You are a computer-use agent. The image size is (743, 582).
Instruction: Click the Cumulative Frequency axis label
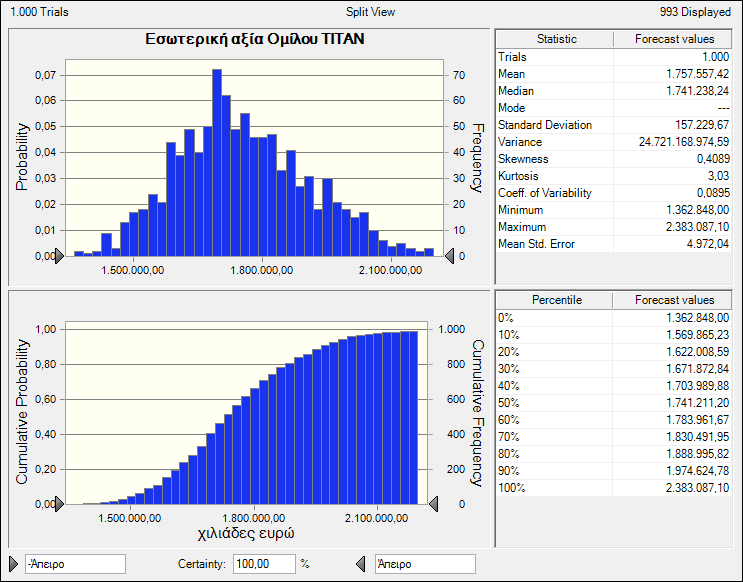pos(478,413)
